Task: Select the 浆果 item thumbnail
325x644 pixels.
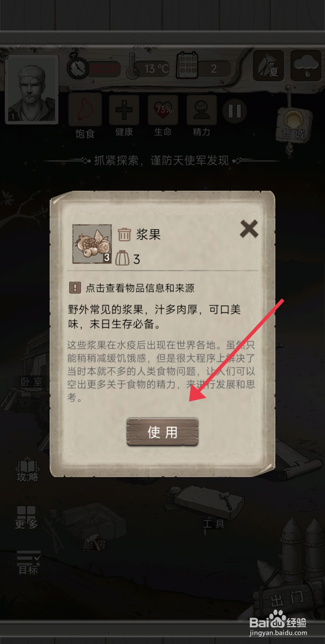Action: pos(92,244)
